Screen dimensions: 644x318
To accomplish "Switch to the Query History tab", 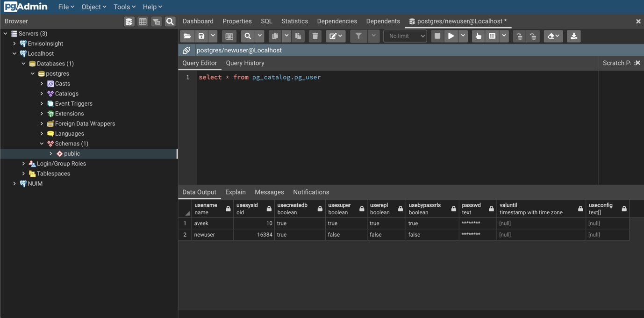I will click(x=245, y=63).
